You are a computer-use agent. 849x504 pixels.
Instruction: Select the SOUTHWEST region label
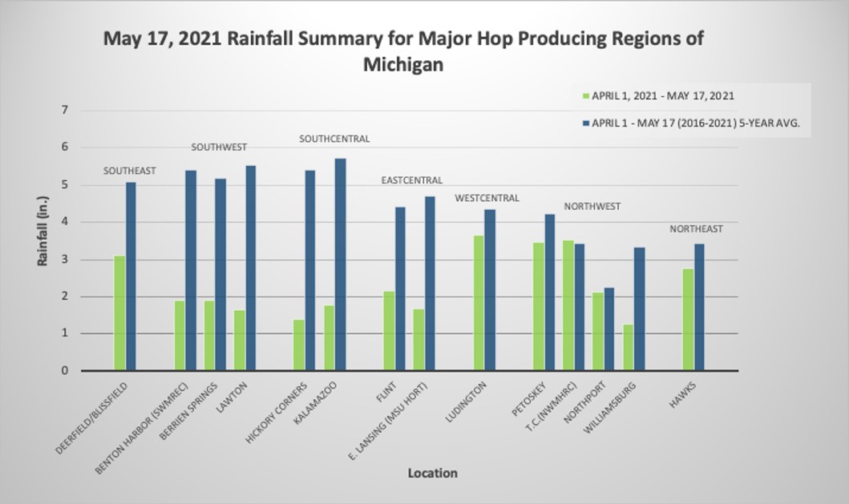[x=219, y=147]
